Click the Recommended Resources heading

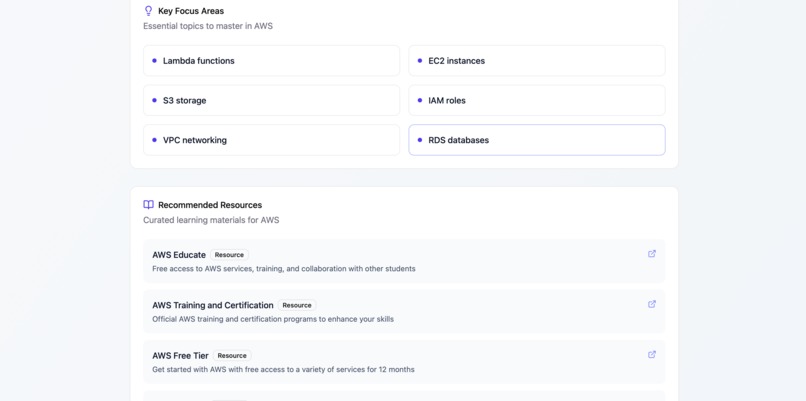pyautogui.click(x=210, y=205)
